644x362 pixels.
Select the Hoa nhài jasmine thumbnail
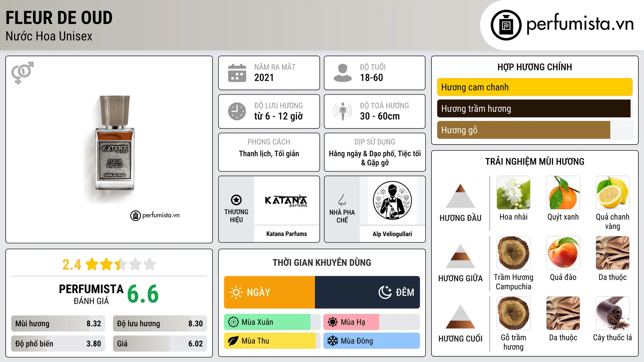pos(514,193)
